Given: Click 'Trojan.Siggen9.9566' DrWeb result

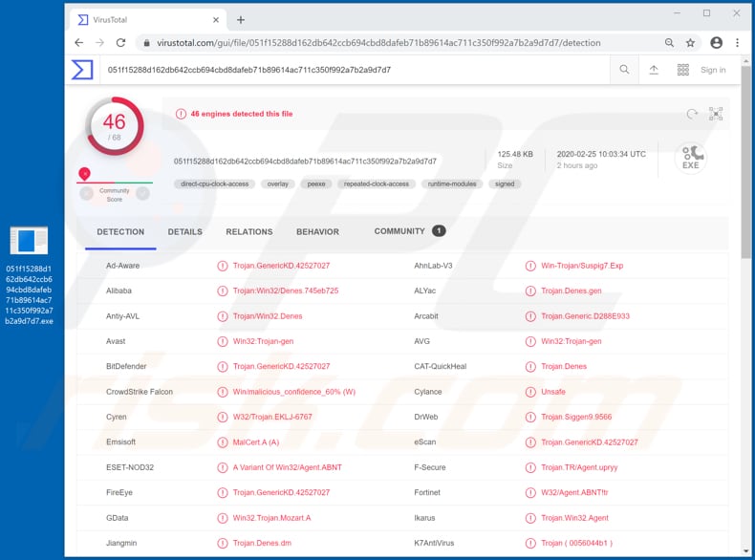Looking at the screenshot, I should (576, 417).
